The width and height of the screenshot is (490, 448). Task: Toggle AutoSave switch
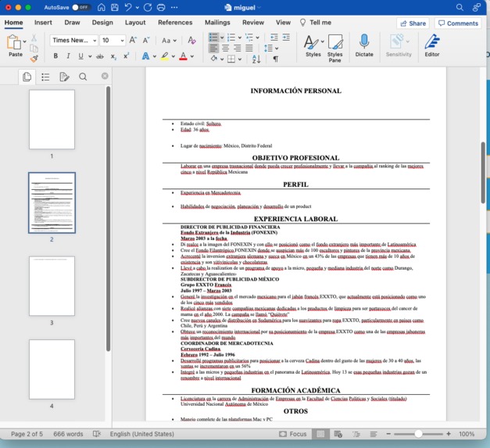click(80, 7)
